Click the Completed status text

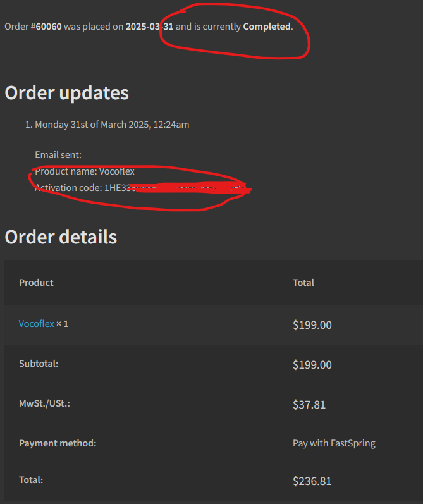(267, 27)
